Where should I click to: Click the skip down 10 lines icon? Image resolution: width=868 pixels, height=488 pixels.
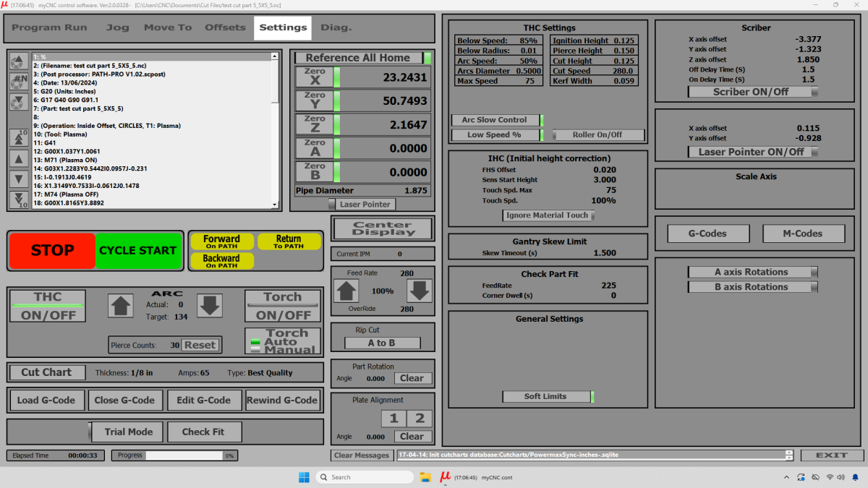[x=19, y=200]
